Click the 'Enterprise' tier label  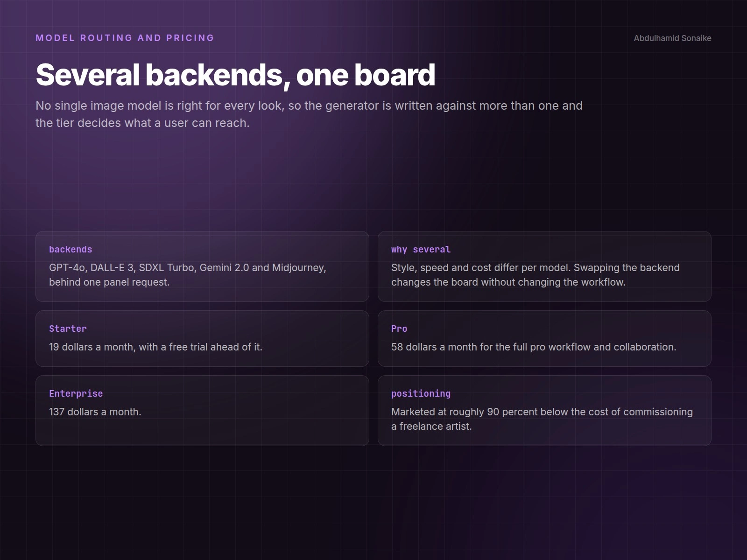(76, 393)
